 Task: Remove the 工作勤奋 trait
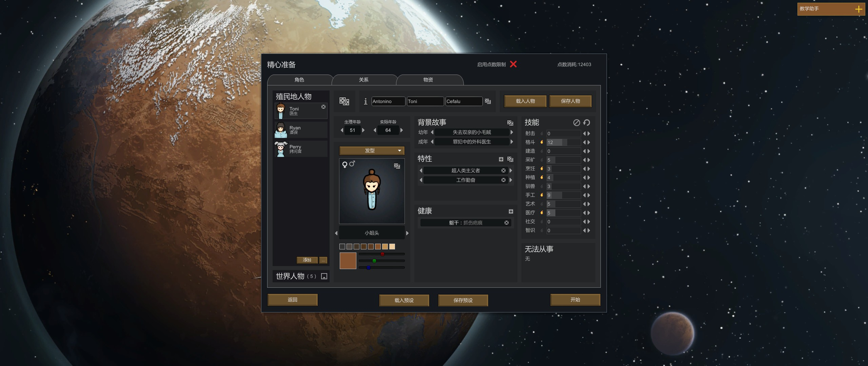click(504, 180)
